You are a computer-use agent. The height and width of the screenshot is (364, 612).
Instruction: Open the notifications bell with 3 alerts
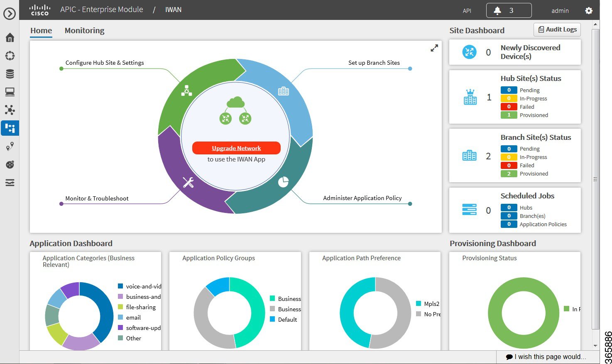[x=509, y=10]
